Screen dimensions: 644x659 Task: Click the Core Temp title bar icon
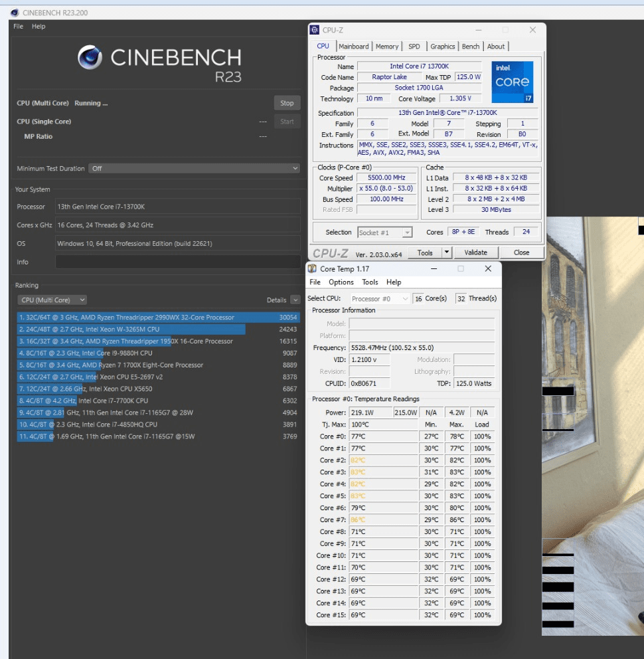pos(312,268)
